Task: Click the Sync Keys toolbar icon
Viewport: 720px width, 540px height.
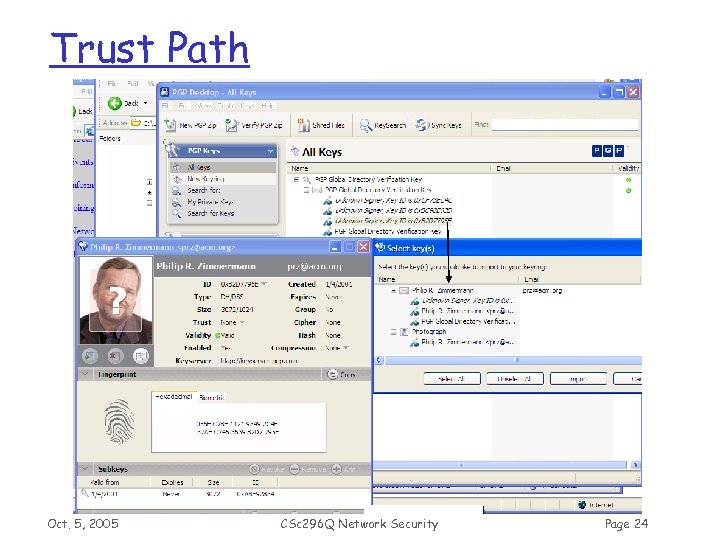Action: [422, 125]
